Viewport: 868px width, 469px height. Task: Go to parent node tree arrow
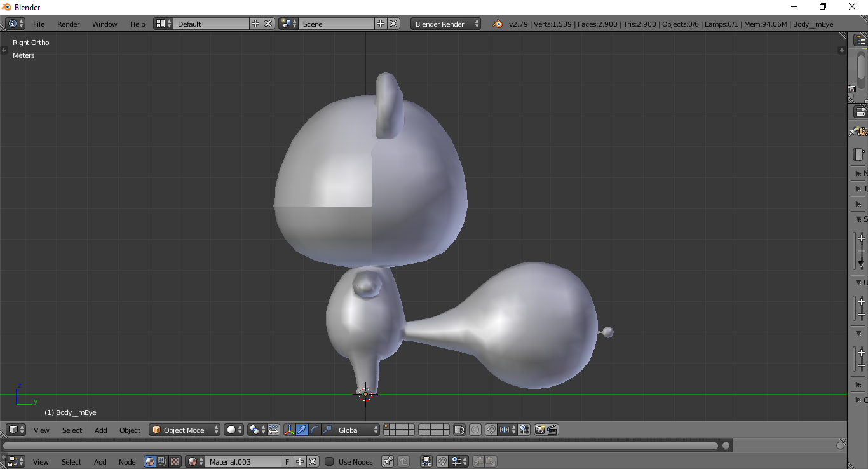403,461
